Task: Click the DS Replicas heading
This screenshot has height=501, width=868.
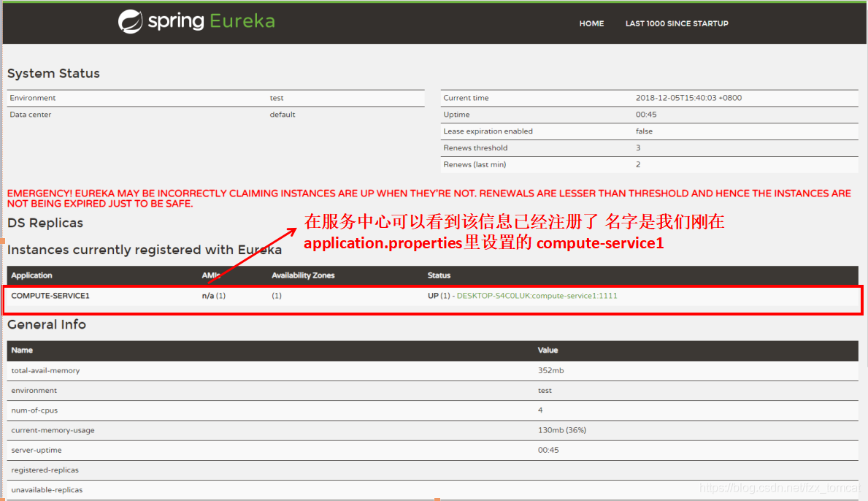Action: (x=45, y=223)
